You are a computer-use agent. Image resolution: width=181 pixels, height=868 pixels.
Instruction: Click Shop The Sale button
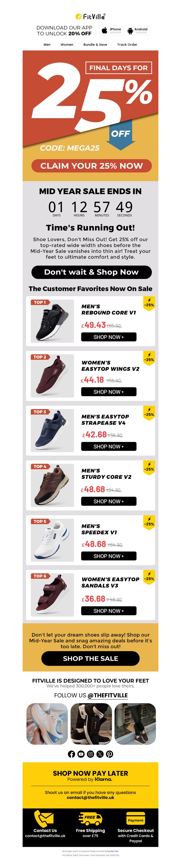[x=90, y=658]
